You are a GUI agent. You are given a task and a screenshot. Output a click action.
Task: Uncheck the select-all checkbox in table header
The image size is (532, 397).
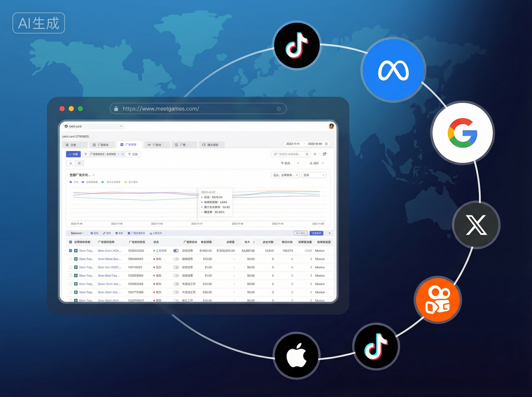pos(71,242)
